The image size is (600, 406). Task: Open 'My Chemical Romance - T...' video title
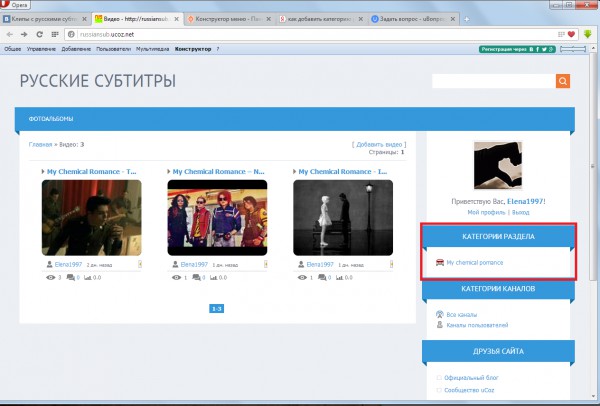click(x=91, y=171)
